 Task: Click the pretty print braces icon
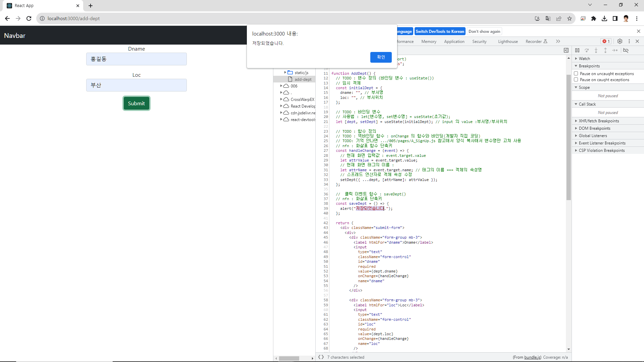tap(321, 357)
